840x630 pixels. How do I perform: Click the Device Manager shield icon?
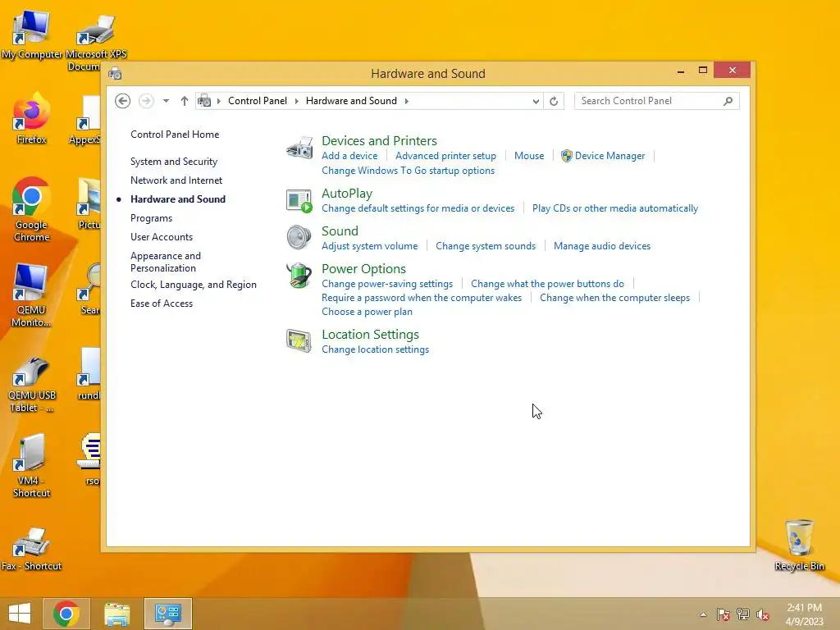click(x=566, y=156)
